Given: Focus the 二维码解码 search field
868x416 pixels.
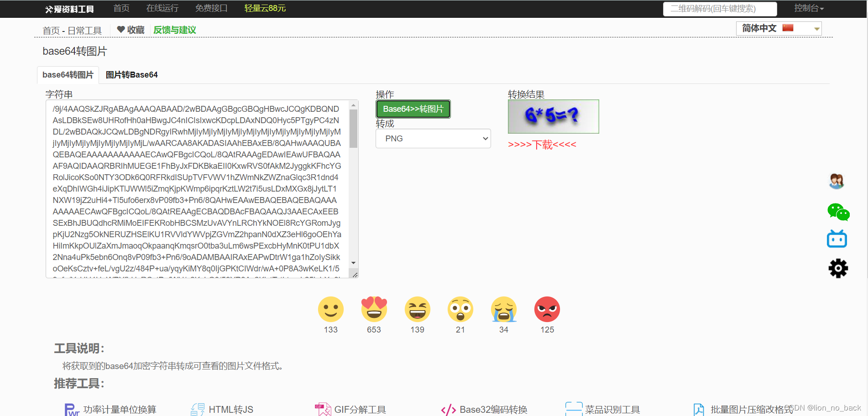Looking at the screenshot, I should point(720,9).
